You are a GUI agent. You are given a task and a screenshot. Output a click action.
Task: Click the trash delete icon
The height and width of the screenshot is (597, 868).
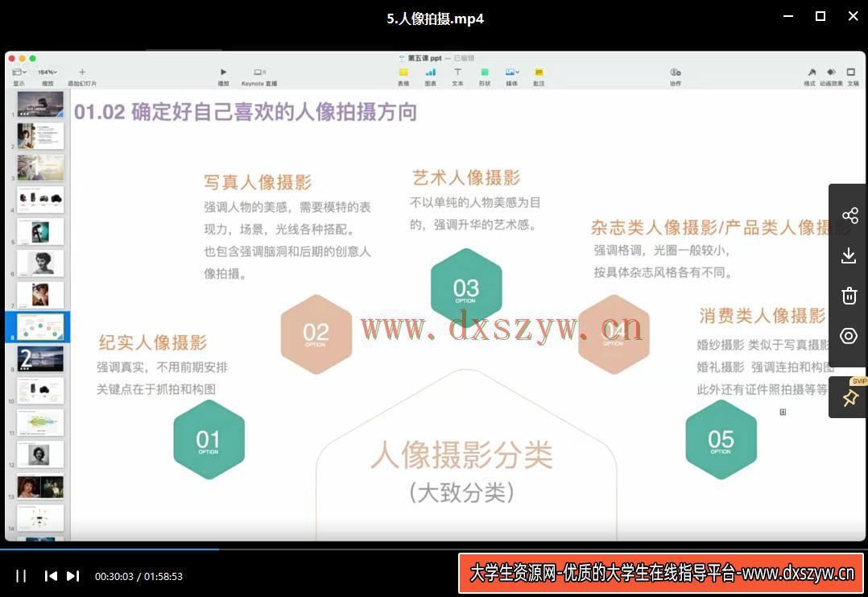[849, 295]
